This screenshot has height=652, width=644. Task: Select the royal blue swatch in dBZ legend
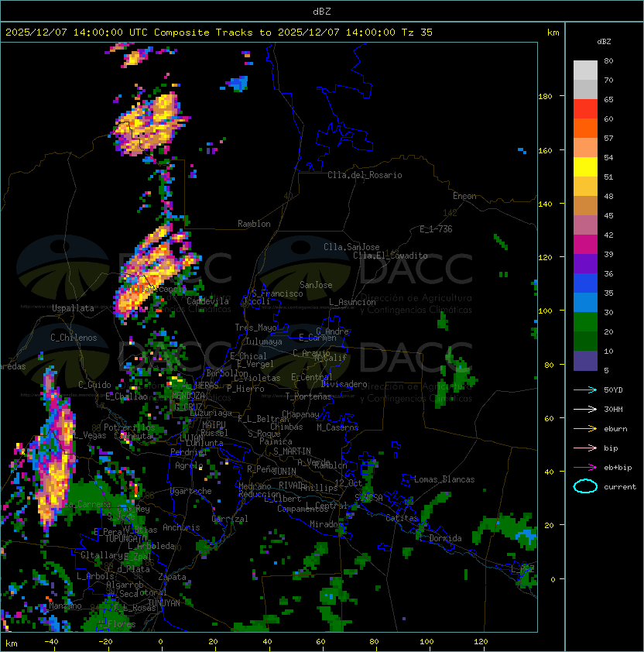[585, 283]
